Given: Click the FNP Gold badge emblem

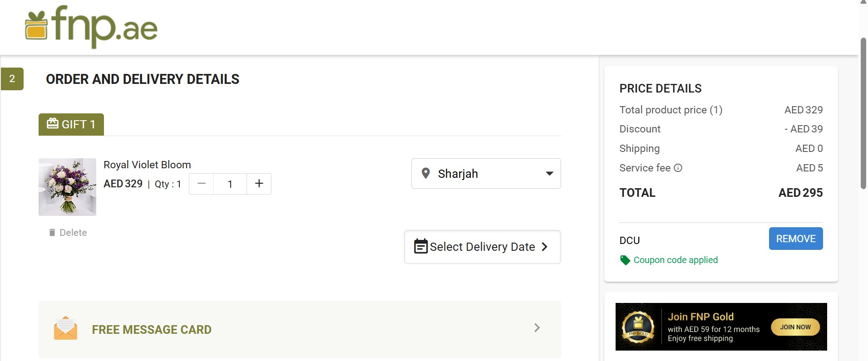Looking at the screenshot, I should pyautogui.click(x=638, y=327).
